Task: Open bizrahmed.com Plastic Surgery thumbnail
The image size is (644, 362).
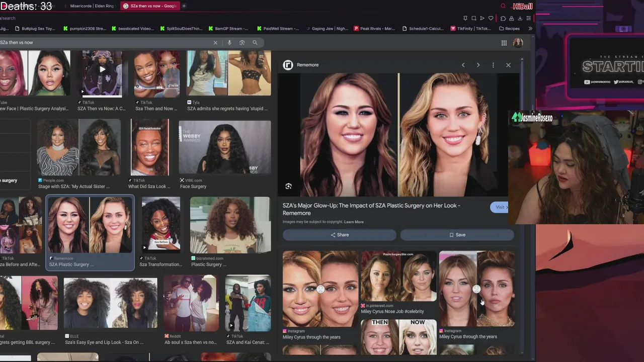Action: pos(230,225)
